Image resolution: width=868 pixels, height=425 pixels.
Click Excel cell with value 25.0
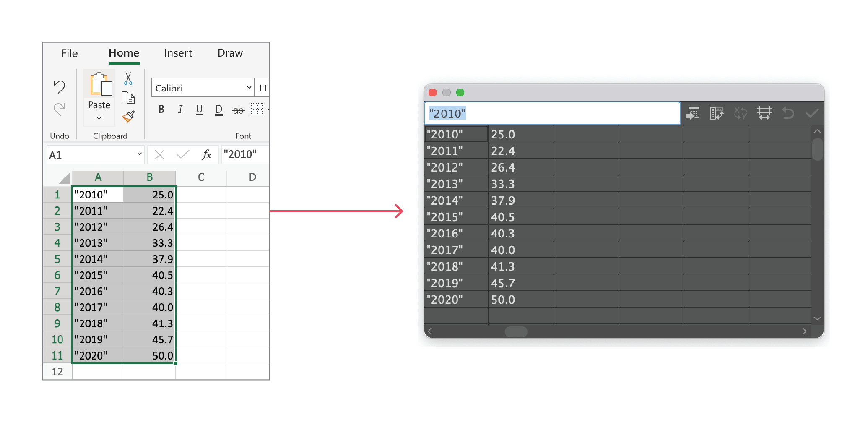click(150, 195)
